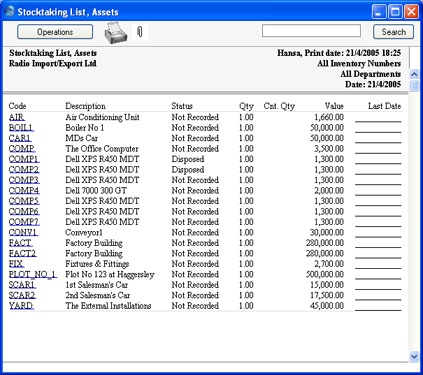Open the COMP5 asset link
The height and width of the screenshot is (375, 423).
24,201
